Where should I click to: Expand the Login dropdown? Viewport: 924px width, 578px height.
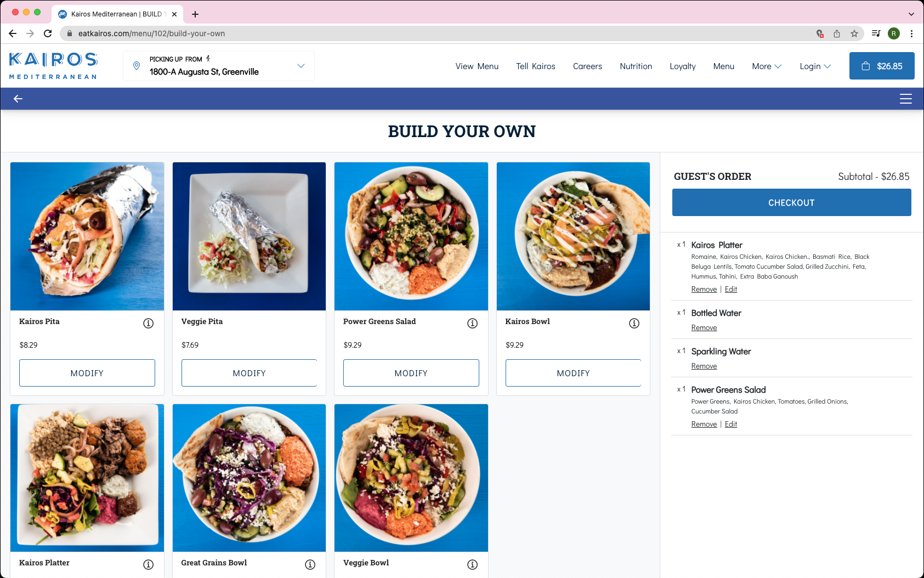[x=815, y=66]
